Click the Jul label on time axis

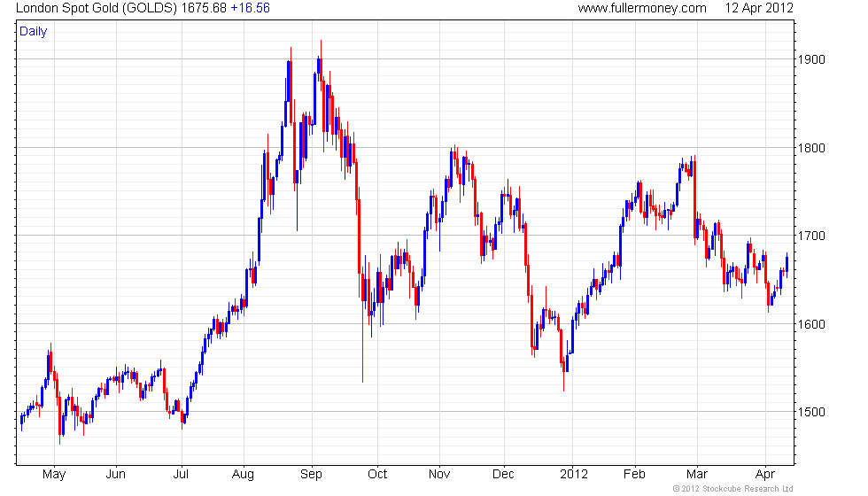[x=181, y=475]
